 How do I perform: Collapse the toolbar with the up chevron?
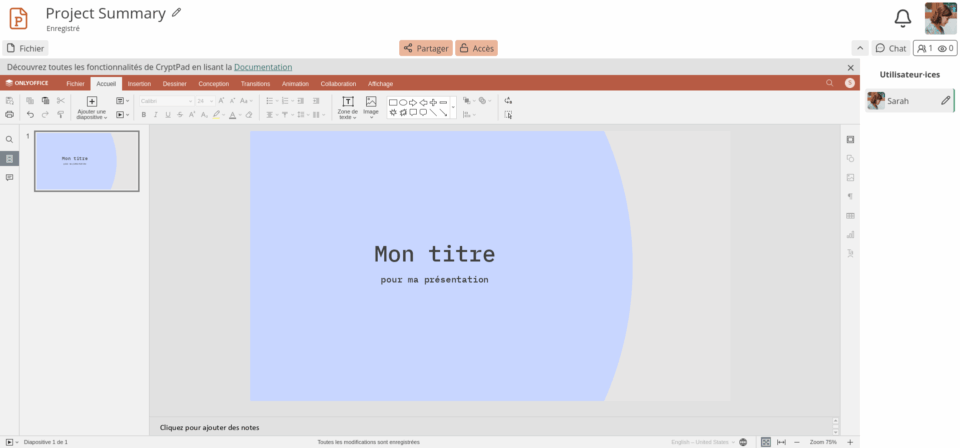[x=860, y=48]
